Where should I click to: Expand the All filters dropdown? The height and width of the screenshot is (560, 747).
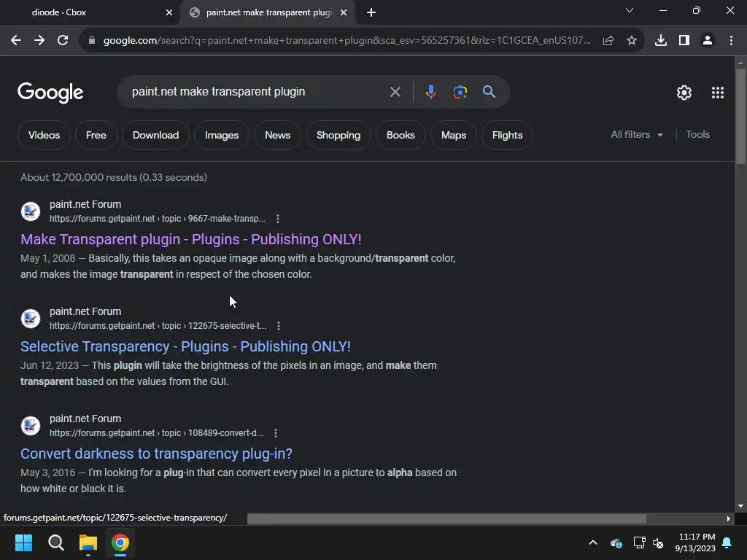tap(637, 135)
